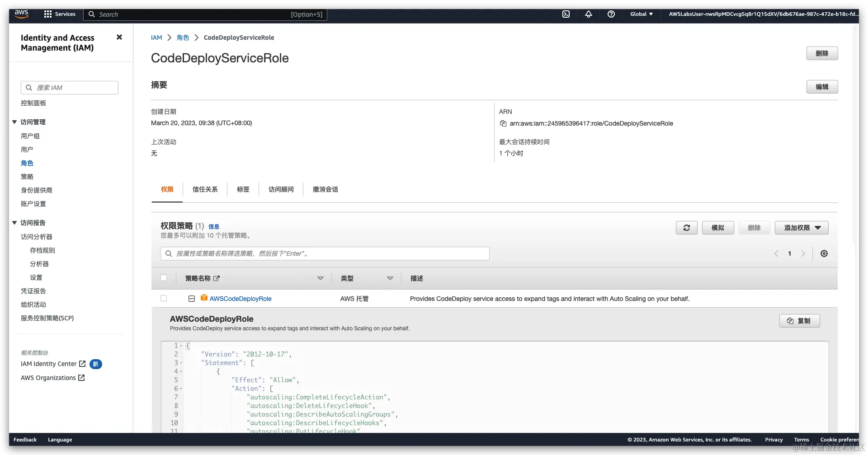Click the 编辑 summary button

(822, 87)
